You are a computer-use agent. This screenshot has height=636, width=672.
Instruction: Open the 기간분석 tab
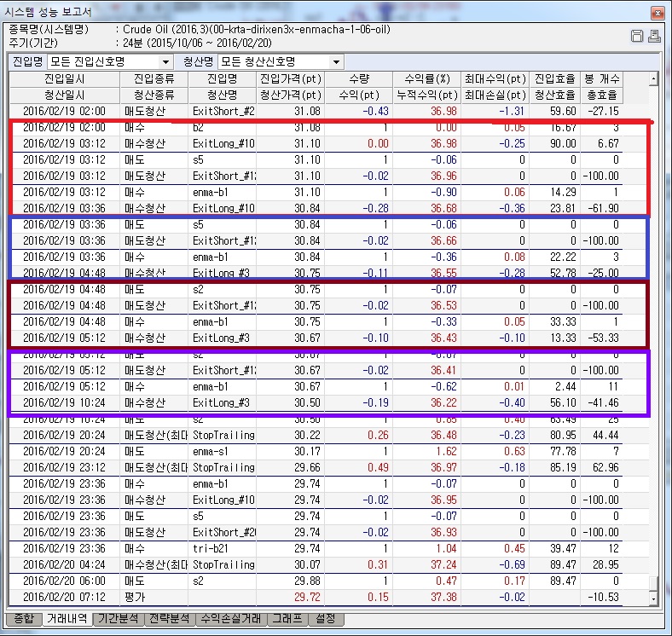[x=119, y=619]
